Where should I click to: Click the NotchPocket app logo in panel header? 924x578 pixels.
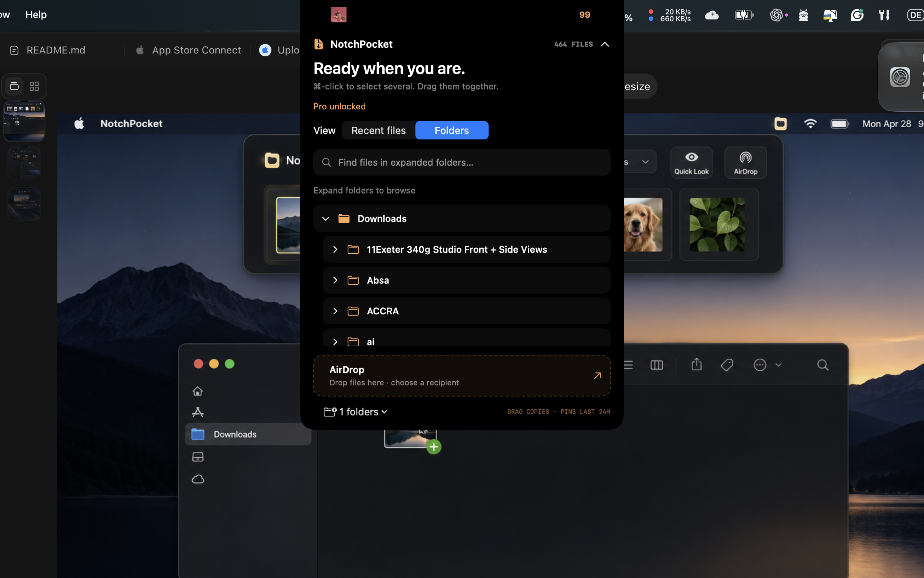coord(318,44)
